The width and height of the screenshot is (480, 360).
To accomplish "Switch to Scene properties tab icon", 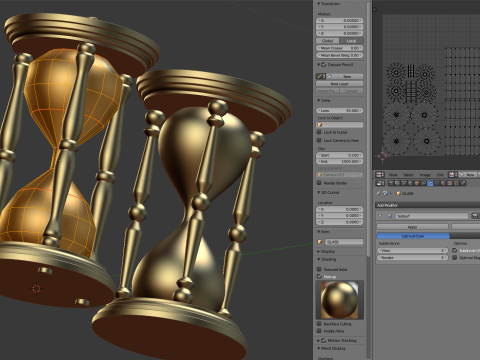I will tap(404, 183).
